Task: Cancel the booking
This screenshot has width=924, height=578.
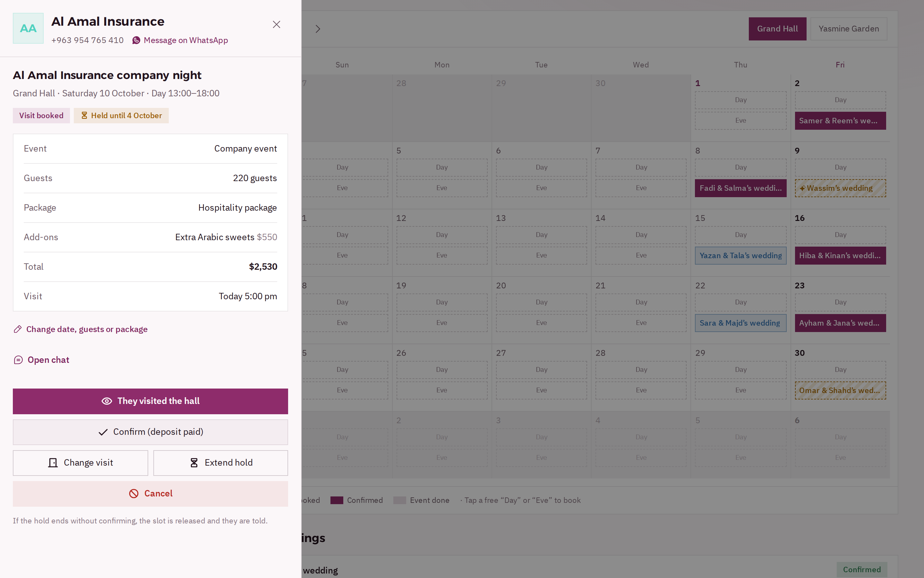Action: coord(150,494)
